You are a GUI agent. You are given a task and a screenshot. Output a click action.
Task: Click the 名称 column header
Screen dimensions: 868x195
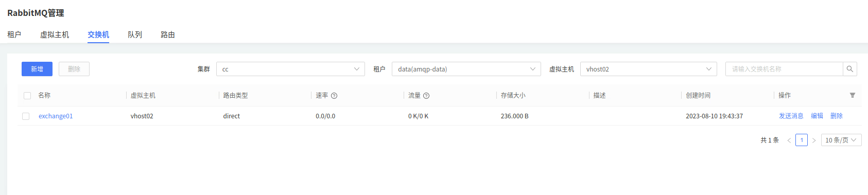click(x=44, y=96)
